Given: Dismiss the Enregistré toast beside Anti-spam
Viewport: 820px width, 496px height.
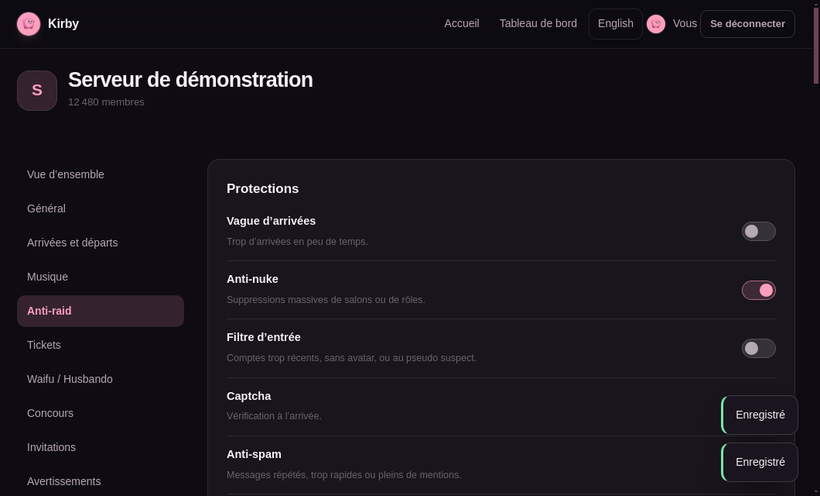Looking at the screenshot, I should (x=760, y=462).
